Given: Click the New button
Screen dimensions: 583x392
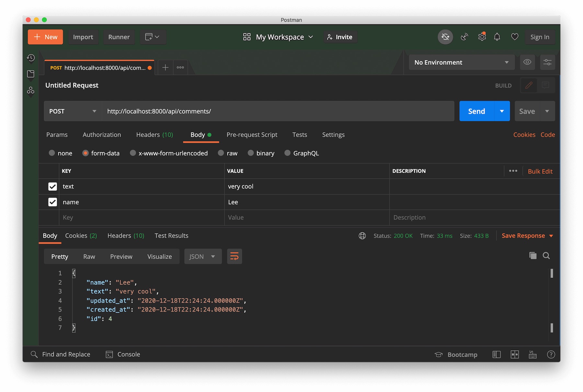Looking at the screenshot, I should click(45, 37).
